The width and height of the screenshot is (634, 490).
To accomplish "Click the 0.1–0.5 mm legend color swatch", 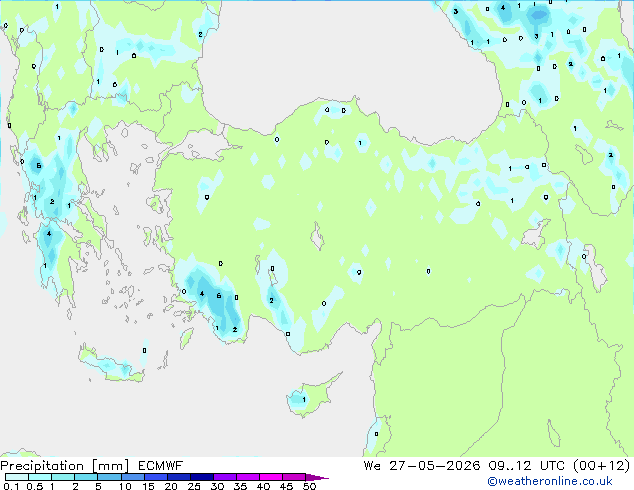I will pyautogui.click(x=17, y=477).
